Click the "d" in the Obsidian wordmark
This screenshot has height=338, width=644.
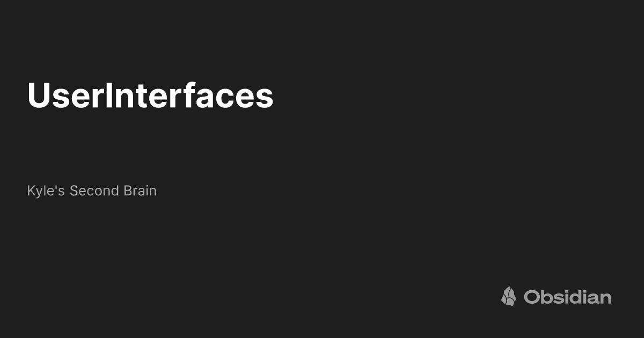click(x=569, y=297)
